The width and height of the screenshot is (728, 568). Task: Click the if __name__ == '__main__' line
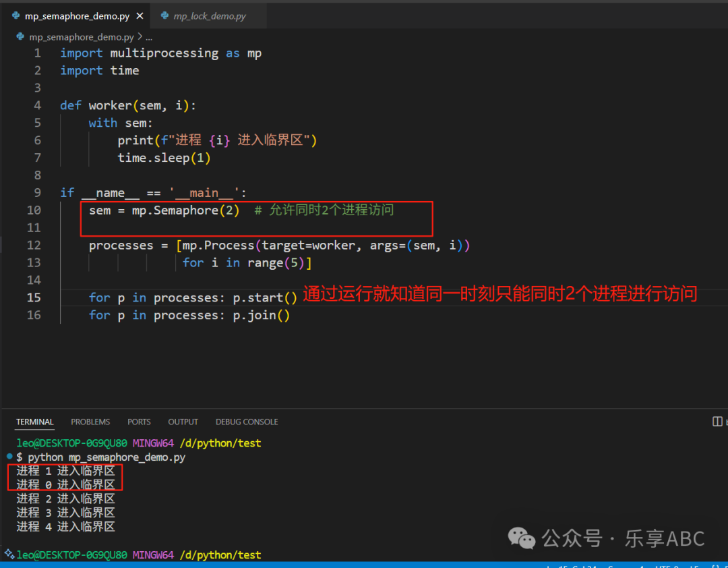(153, 193)
